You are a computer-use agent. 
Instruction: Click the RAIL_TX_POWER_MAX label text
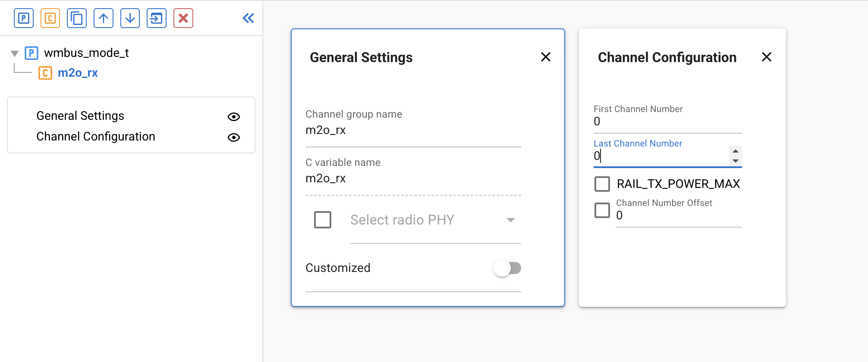[678, 184]
